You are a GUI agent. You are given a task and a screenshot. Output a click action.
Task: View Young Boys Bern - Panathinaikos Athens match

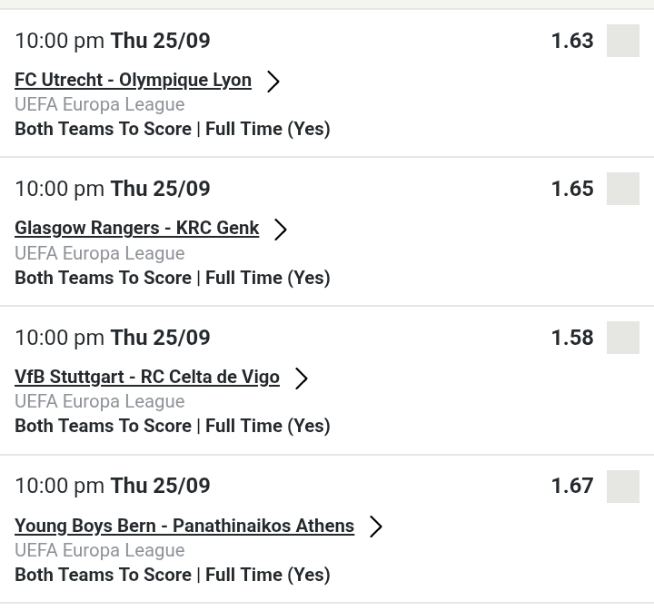pyautogui.click(x=185, y=527)
